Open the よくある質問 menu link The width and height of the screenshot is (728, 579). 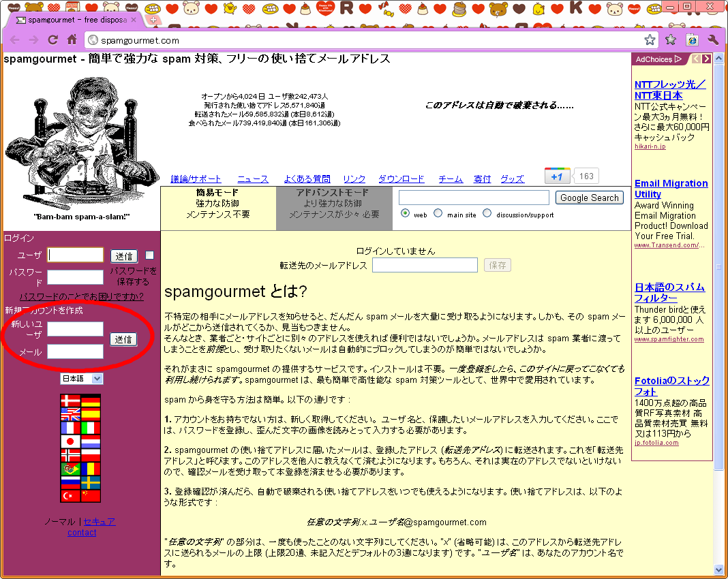pos(307,178)
